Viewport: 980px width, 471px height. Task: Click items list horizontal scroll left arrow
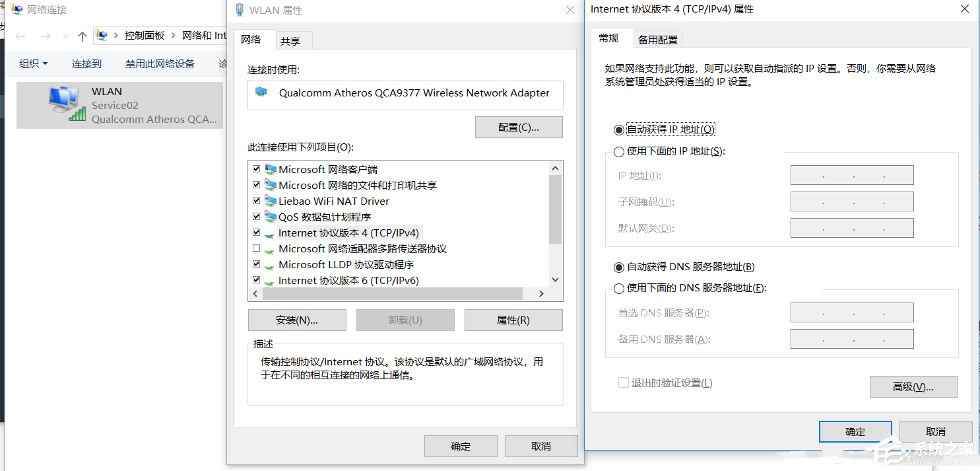tap(255, 293)
